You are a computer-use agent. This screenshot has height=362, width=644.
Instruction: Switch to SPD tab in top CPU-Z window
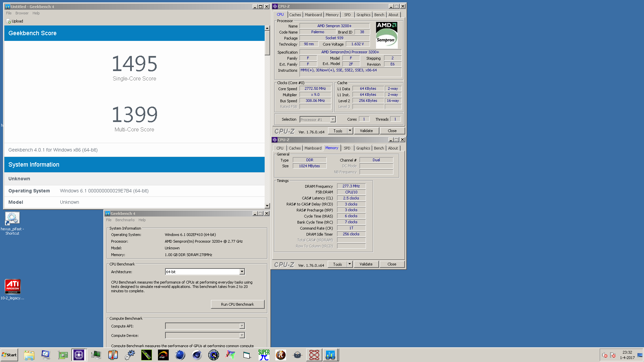coord(347,15)
